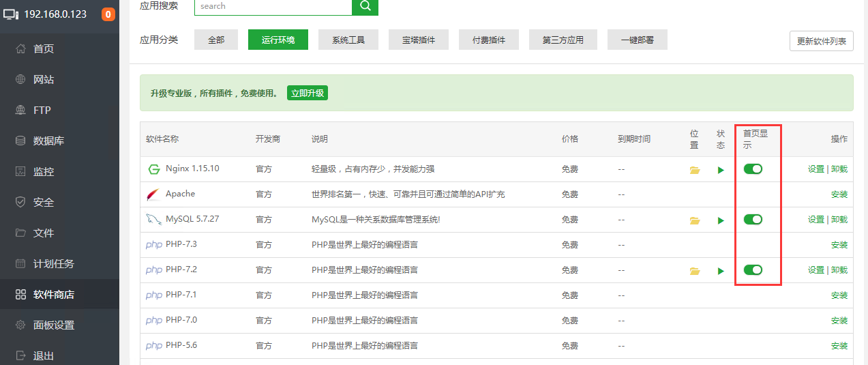This screenshot has height=365, width=868.
Task: Click 卸载 link for Nginx
Action: pyautogui.click(x=839, y=169)
